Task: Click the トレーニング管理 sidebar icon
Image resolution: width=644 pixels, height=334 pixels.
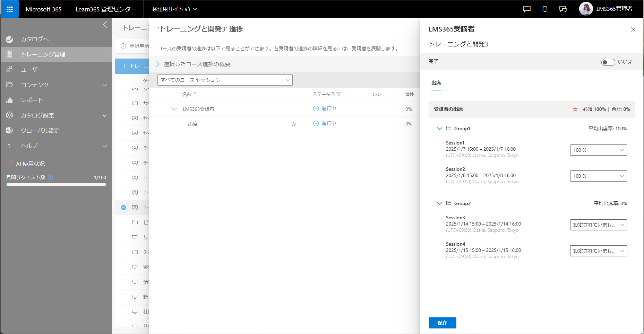Action: pos(9,54)
